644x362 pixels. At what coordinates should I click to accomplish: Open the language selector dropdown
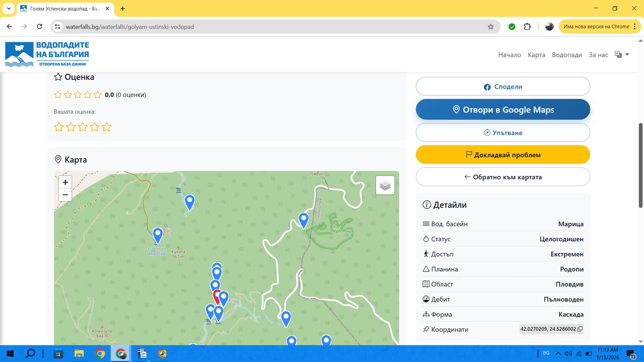tap(621, 55)
